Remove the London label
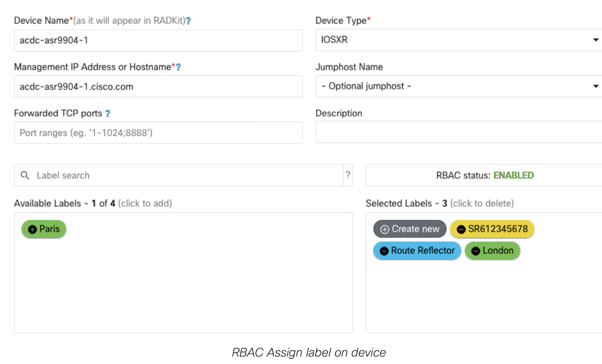 [493, 251]
